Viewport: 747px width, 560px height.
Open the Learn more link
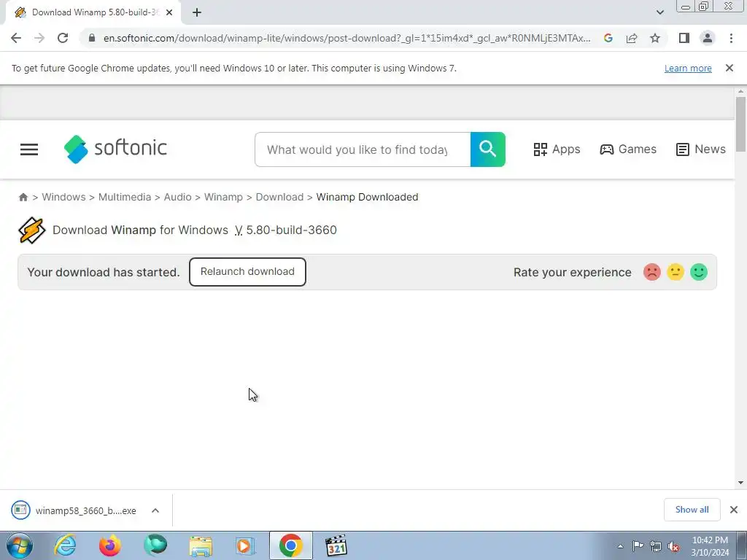point(688,68)
